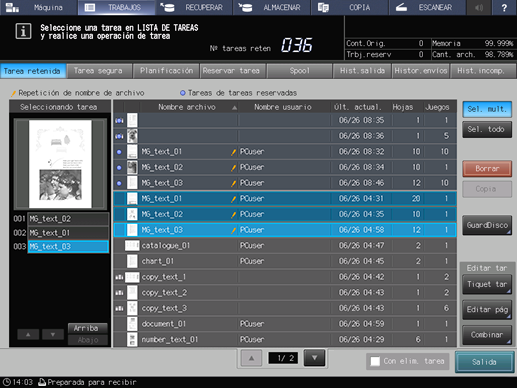
Task: Open Tiquet tar job ticket editor
Action: click(487, 285)
